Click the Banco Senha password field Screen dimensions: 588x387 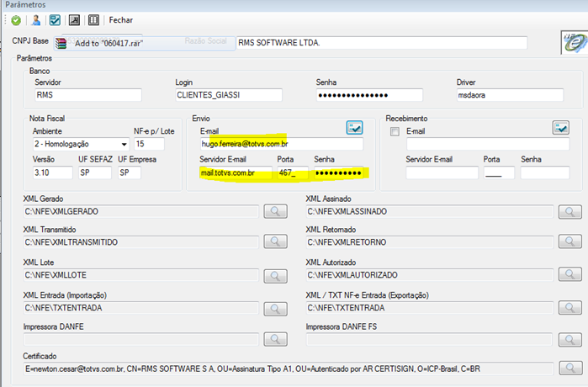click(369, 95)
